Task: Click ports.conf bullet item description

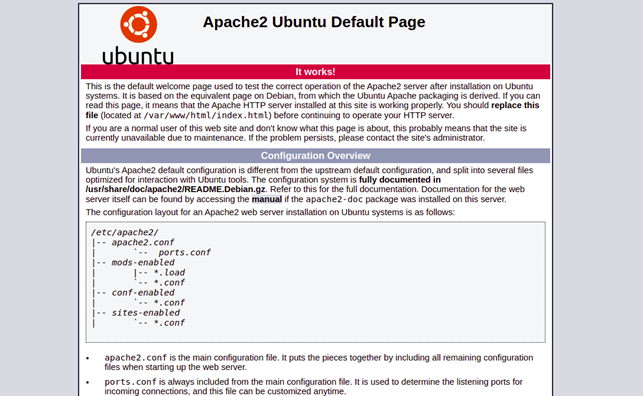Action: 313,387
